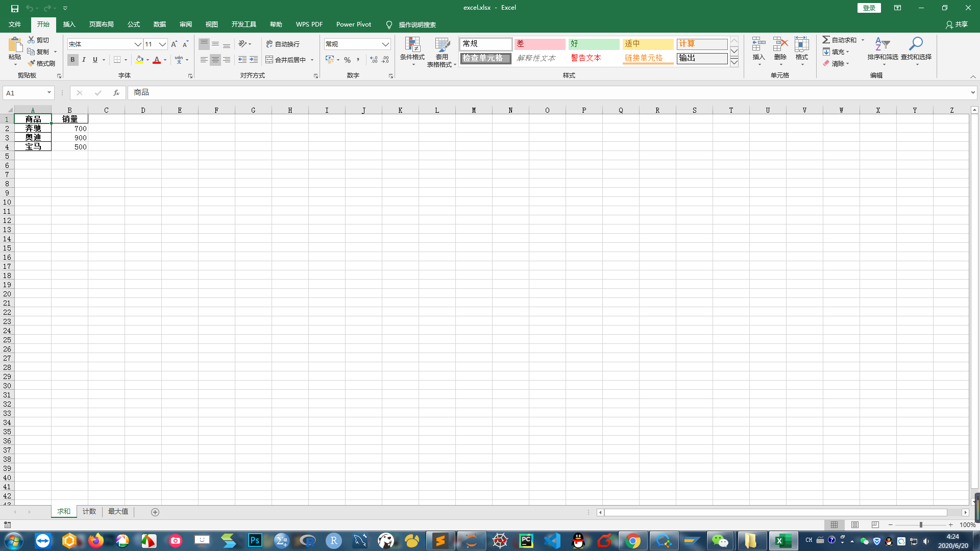Open the font name dropdown

click(137, 44)
